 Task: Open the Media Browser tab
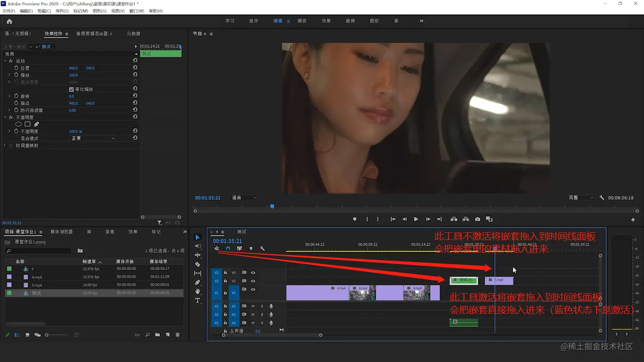[62, 232]
